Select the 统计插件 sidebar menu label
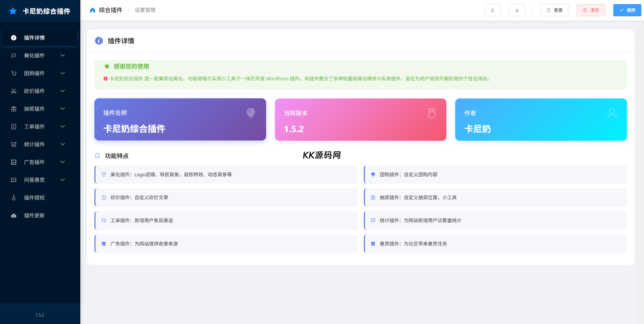 [x=34, y=144]
